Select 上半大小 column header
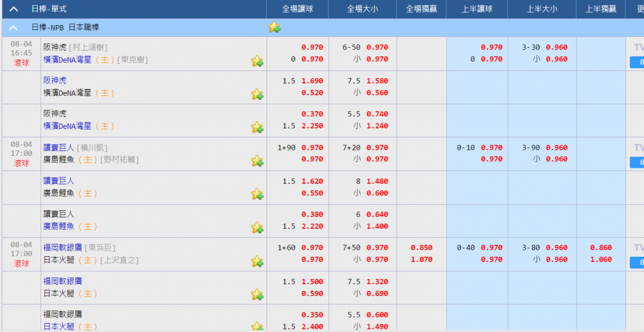 (542, 9)
